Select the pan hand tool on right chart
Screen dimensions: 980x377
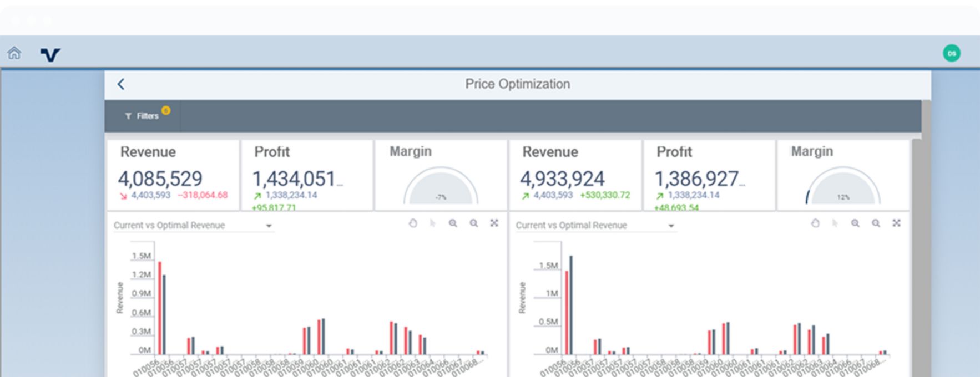[x=815, y=223]
